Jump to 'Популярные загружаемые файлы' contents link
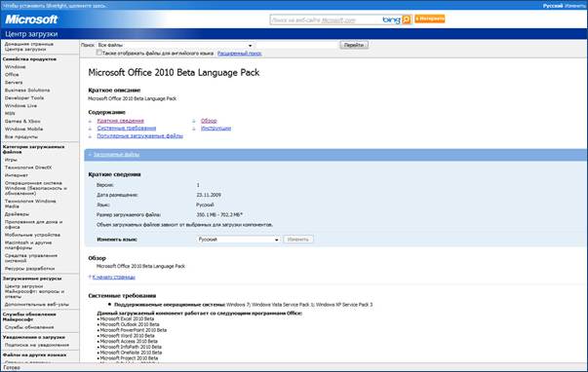588x372 pixels. coord(139,136)
